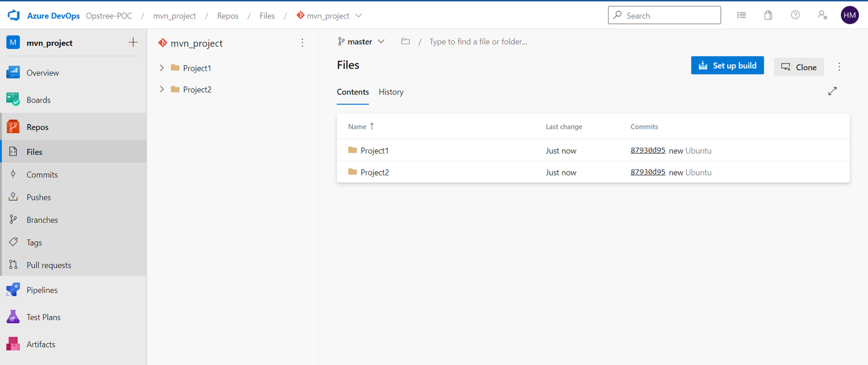Open the work items list icon
This screenshot has width=868, height=365.
tap(741, 15)
